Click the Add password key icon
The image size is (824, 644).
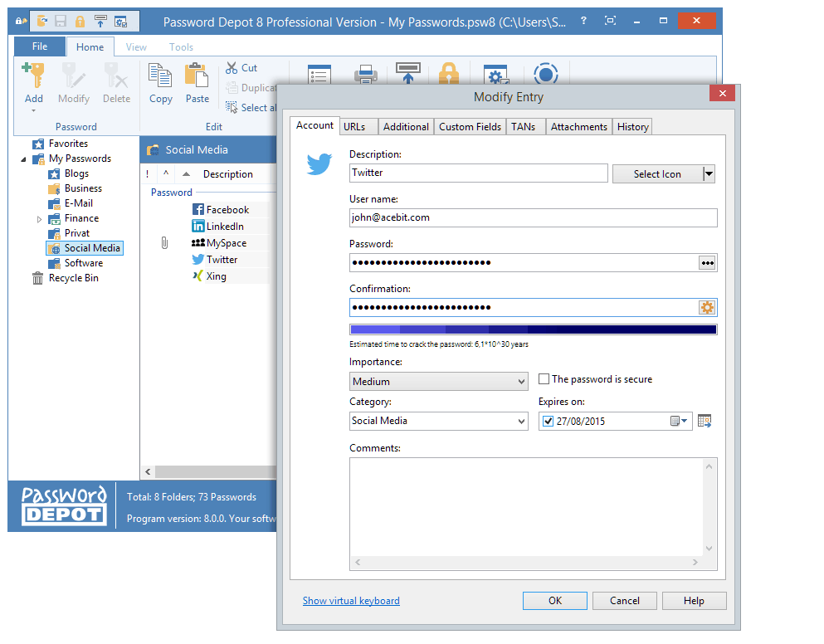(x=33, y=76)
